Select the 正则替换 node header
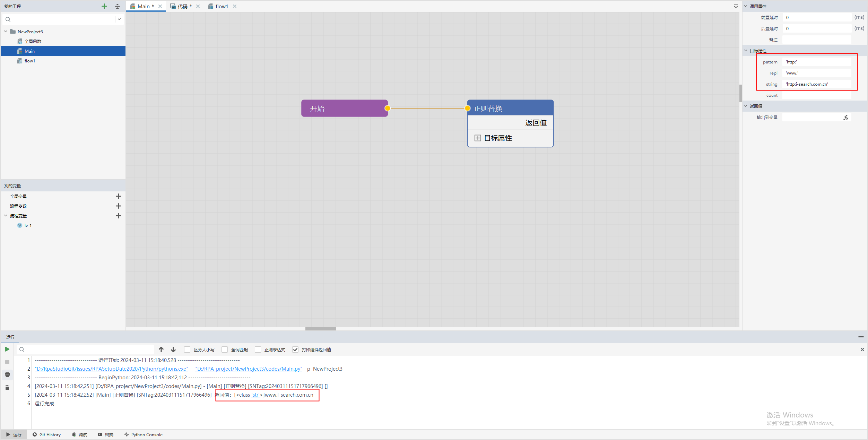This screenshot has width=868, height=440. pyautogui.click(x=510, y=108)
